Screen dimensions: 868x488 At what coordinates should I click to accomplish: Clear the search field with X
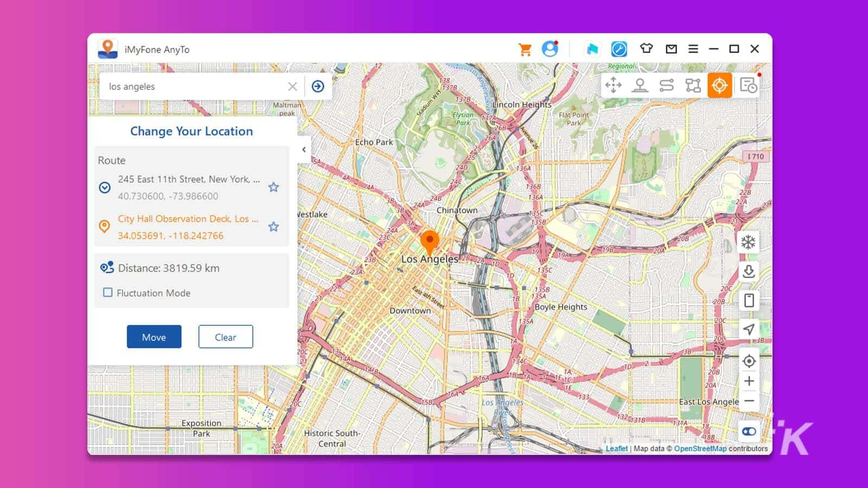(292, 86)
